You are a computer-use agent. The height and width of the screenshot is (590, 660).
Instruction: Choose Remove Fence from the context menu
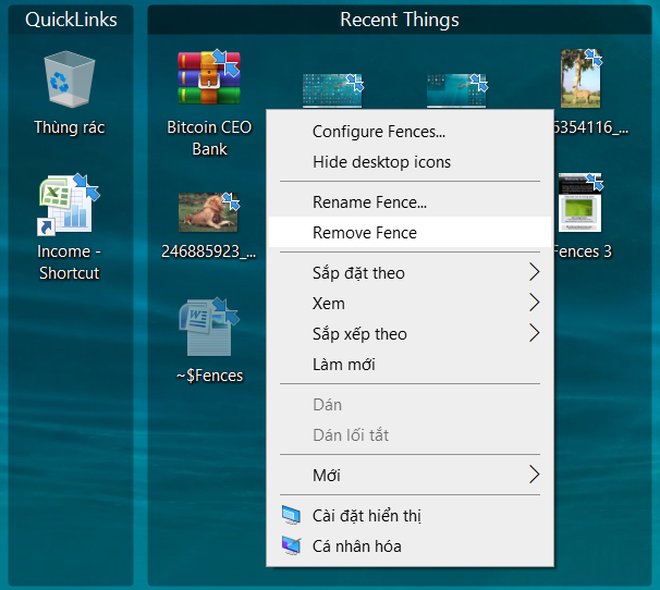tap(364, 233)
